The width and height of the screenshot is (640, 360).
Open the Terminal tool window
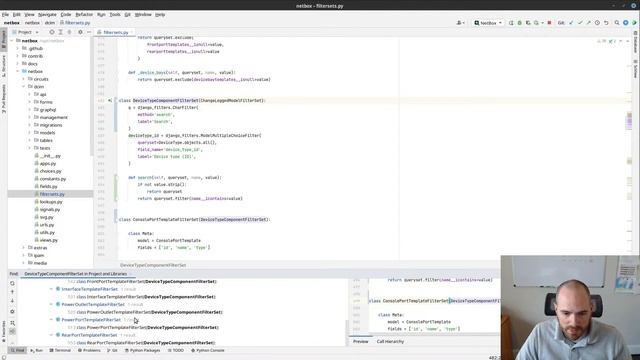(60, 350)
